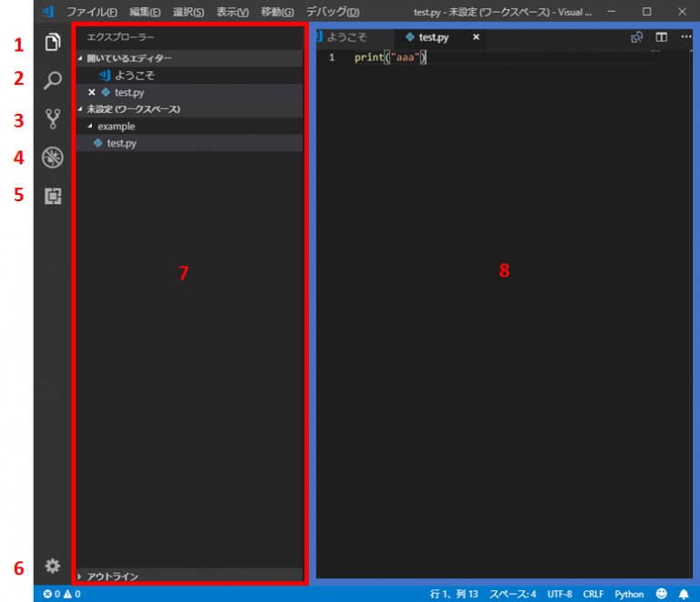Click the feedback smiley in status bar
The image size is (700, 602).
tap(661, 594)
